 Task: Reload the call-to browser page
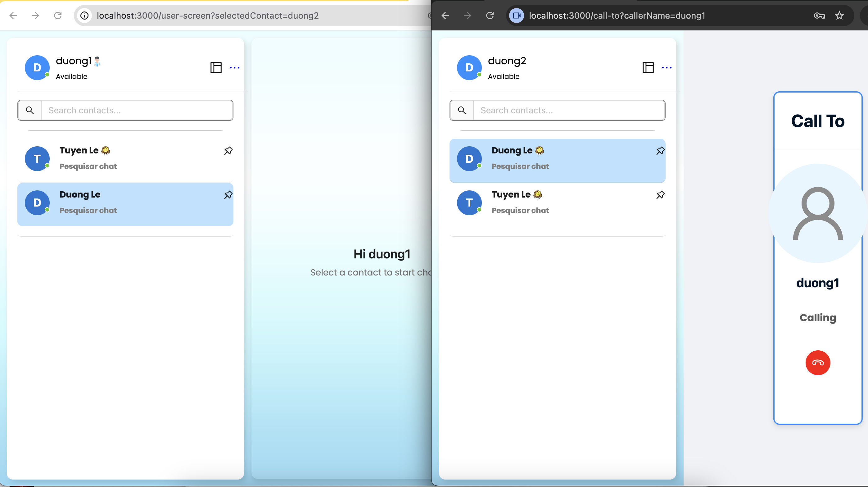(490, 16)
